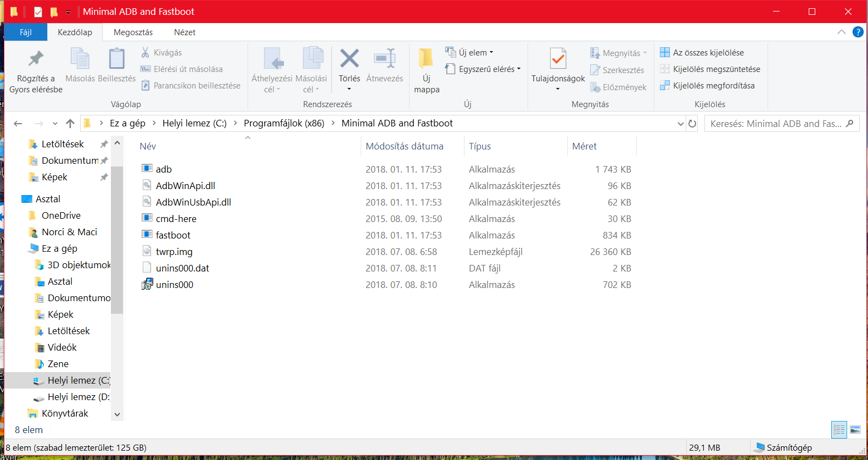Open the Fájl menu tab
Screen dimensions: 868x460
[26, 32]
